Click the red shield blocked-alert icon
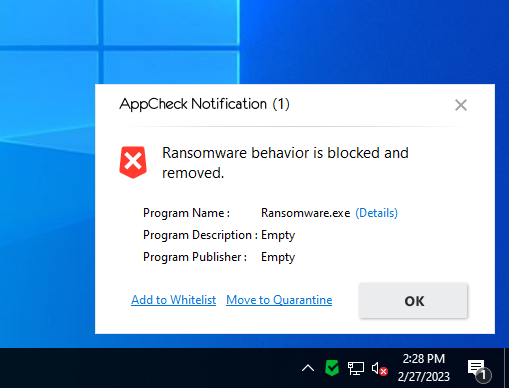Image resolution: width=509 pixels, height=388 pixels. pyautogui.click(x=133, y=162)
